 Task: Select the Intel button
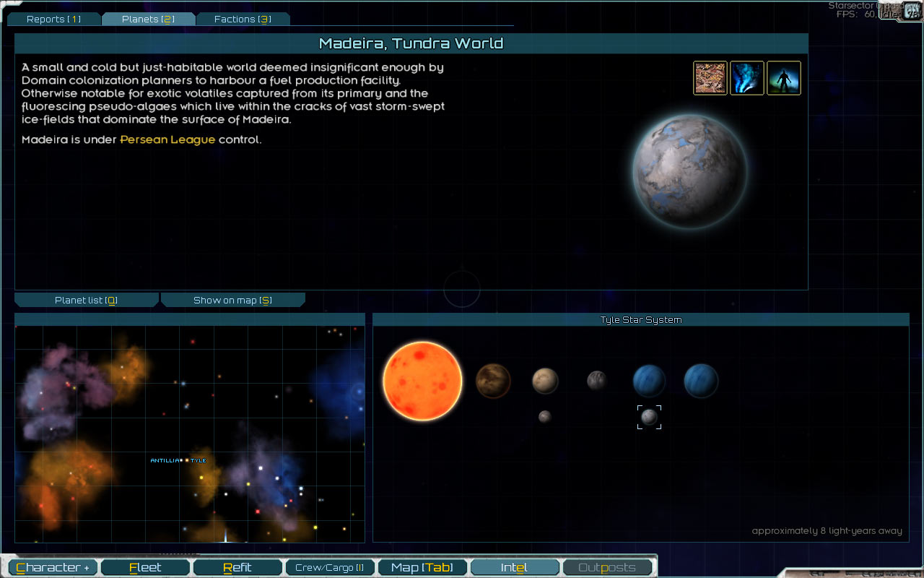click(x=515, y=568)
